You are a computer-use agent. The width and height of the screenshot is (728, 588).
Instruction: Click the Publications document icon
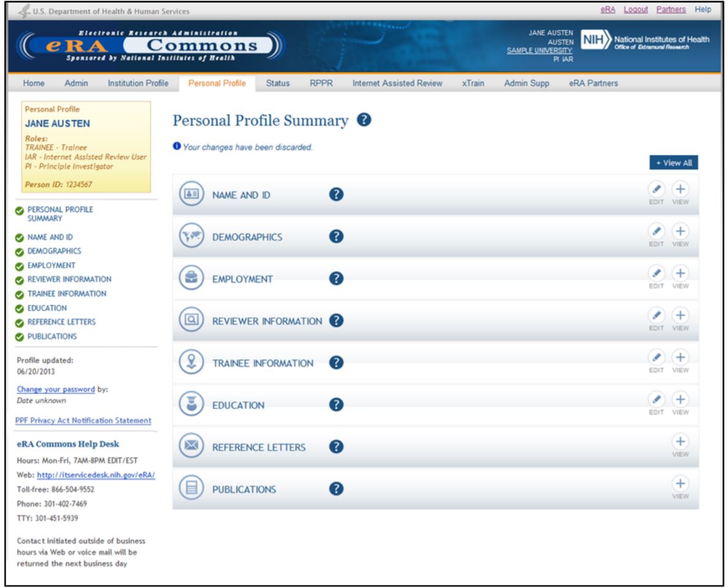191,488
